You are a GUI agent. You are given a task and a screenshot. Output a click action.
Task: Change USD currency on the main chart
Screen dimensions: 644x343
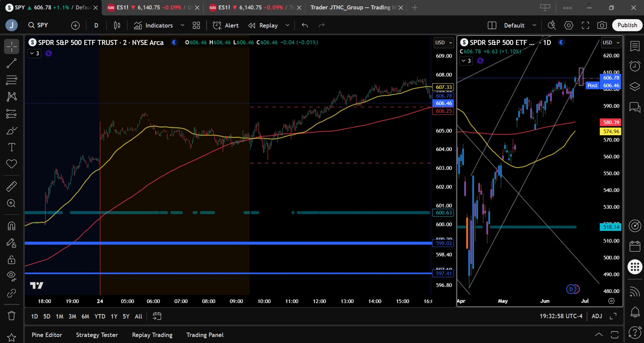click(443, 43)
